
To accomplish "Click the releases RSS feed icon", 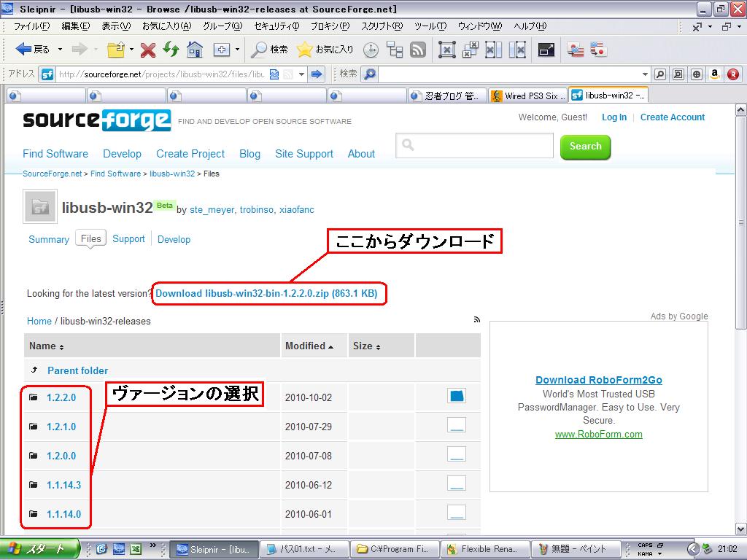I will [x=476, y=319].
